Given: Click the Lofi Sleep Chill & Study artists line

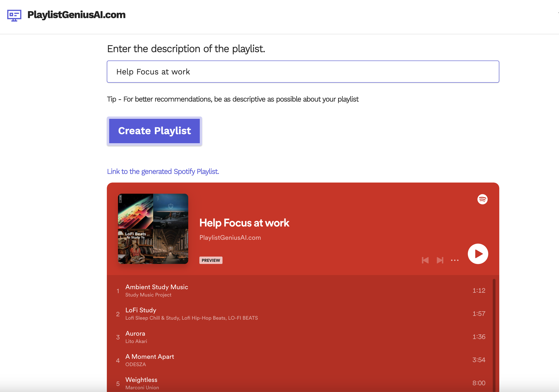Looking at the screenshot, I should pos(192,318).
